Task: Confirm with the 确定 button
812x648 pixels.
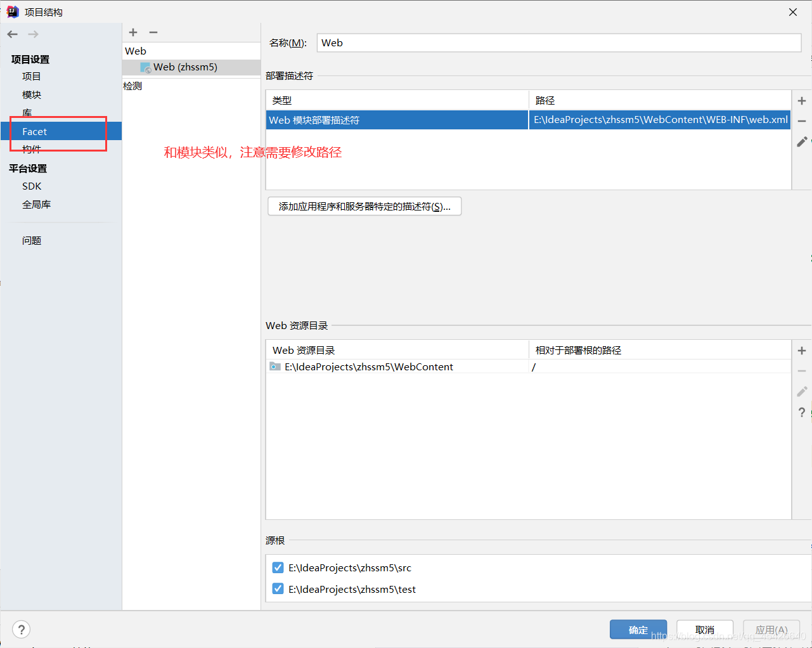Action: pyautogui.click(x=638, y=630)
